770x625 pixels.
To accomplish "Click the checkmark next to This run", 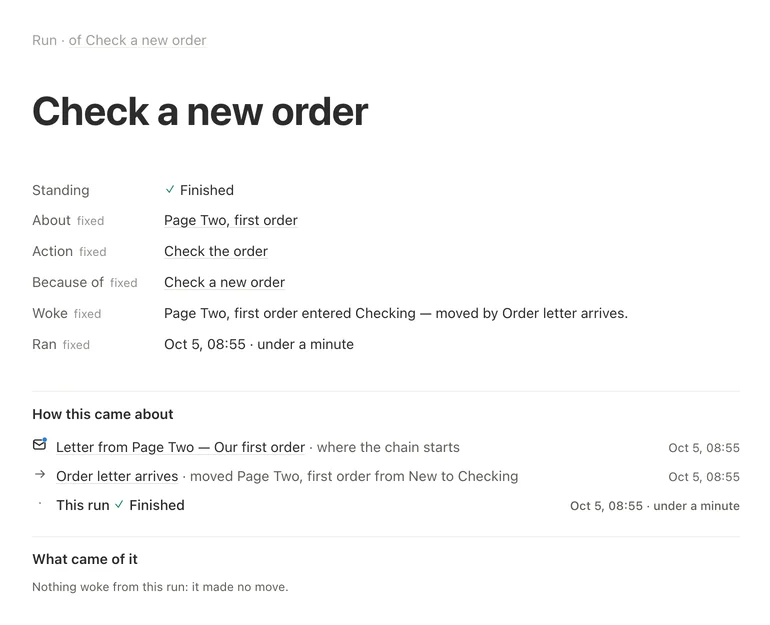I will pyautogui.click(x=119, y=505).
